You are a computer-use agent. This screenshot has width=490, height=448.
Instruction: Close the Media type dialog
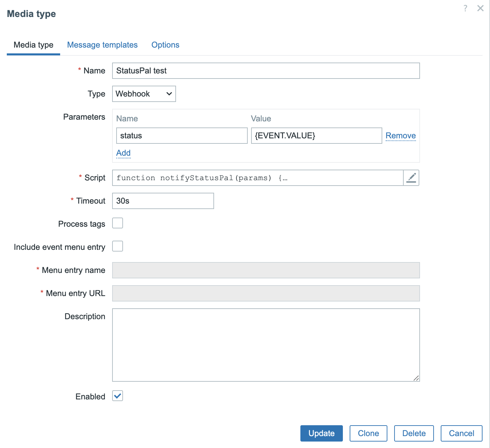[x=480, y=8]
